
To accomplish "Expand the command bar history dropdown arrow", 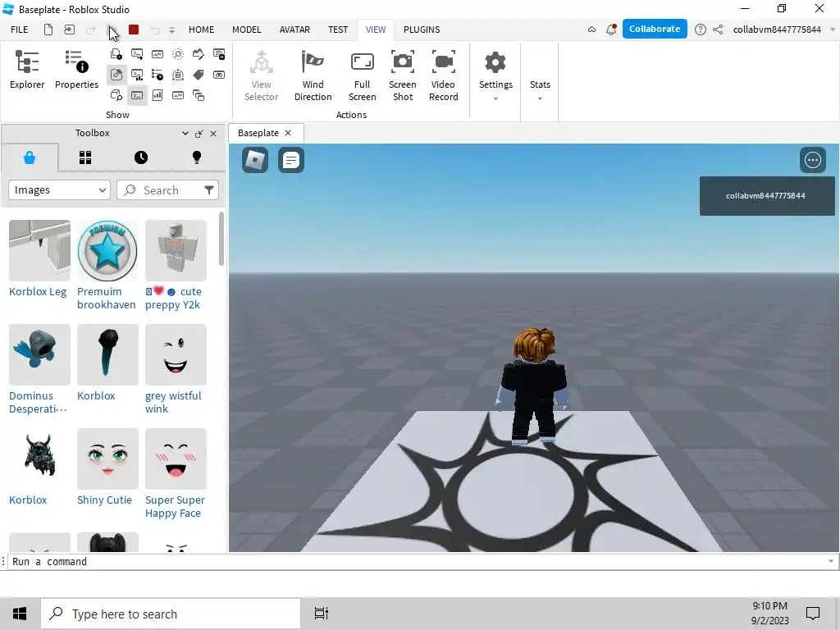I will pos(831,561).
